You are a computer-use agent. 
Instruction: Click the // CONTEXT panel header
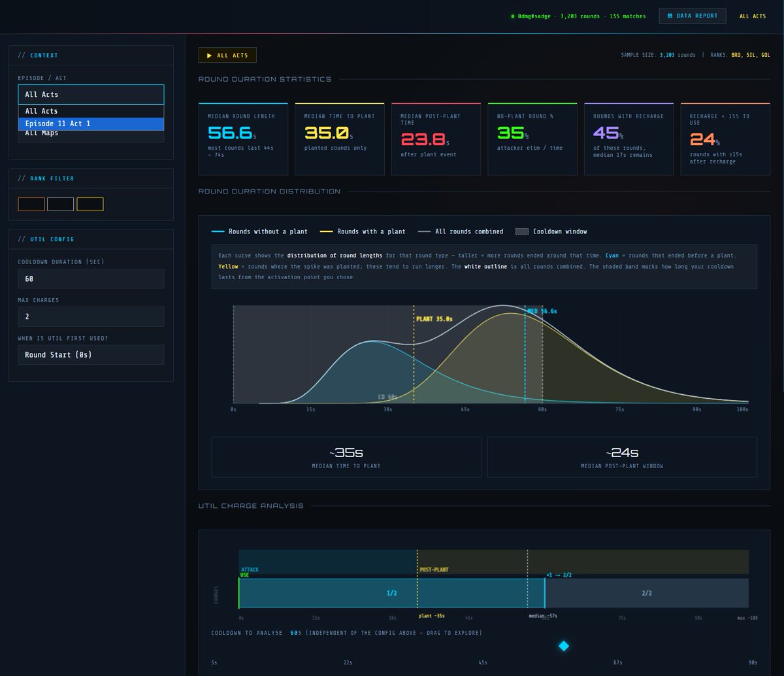(91, 56)
